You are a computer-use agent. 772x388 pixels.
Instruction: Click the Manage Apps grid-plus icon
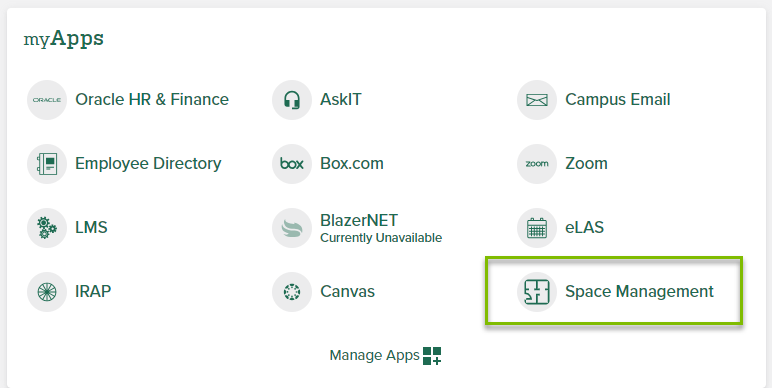coord(432,356)
